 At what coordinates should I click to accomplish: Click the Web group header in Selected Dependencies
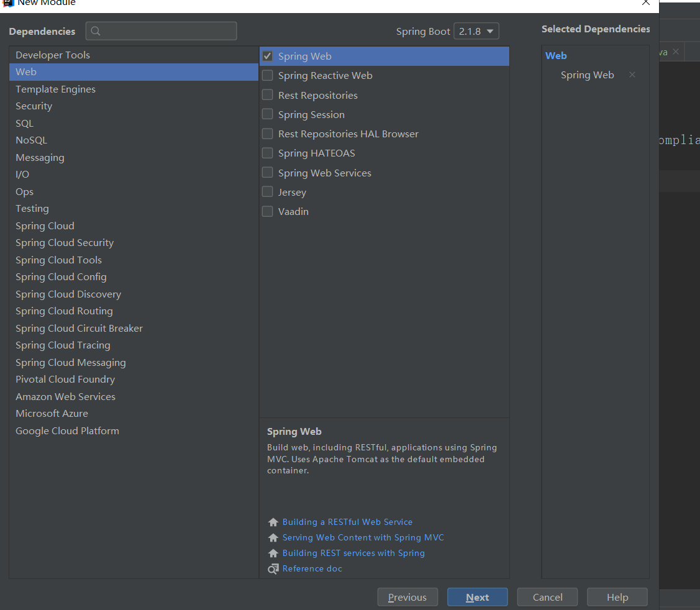556,56
